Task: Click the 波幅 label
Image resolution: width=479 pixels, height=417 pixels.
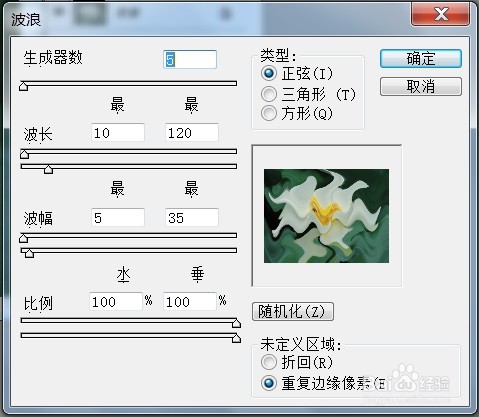Action: coord(38,219)
